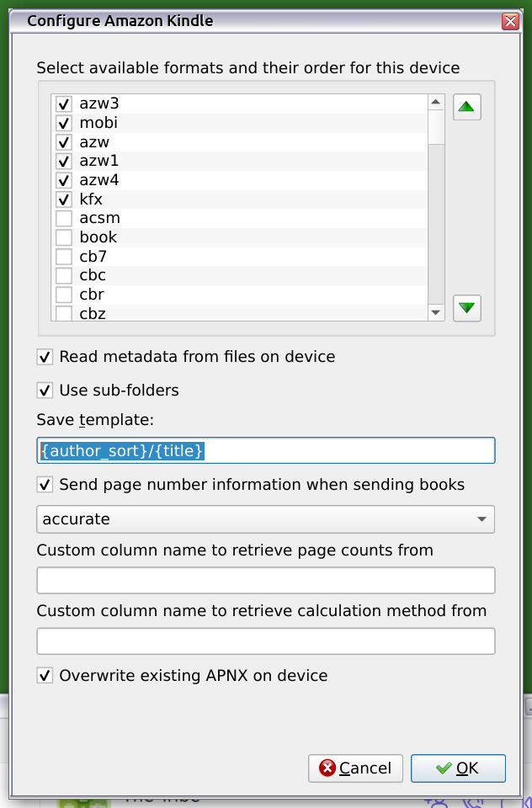Uncheck the mobi format checkbox
This screenshot has width=532, height=808.
[x=63, y=123]
